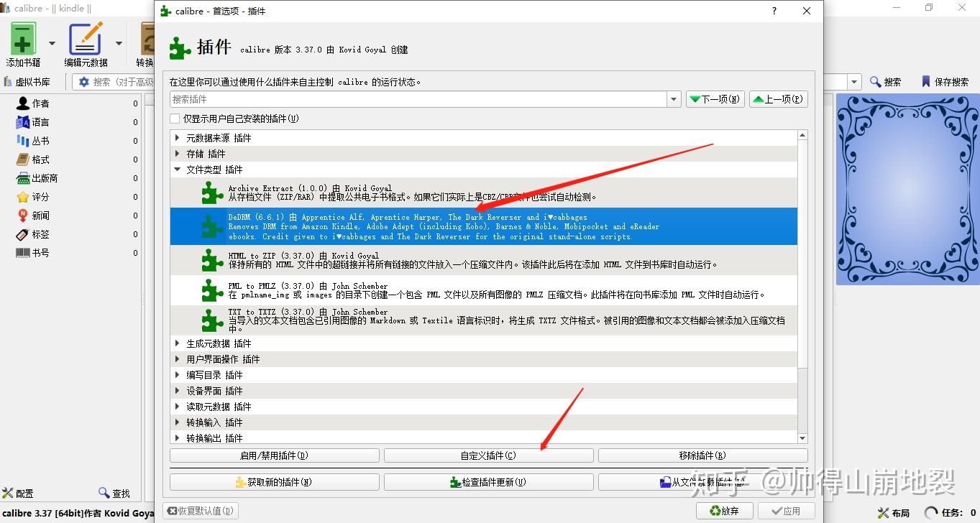This screenshot has height=523, width=980.
Task: Expand the 元数据来源 插件 section
Action: click(x=176, y=137)
